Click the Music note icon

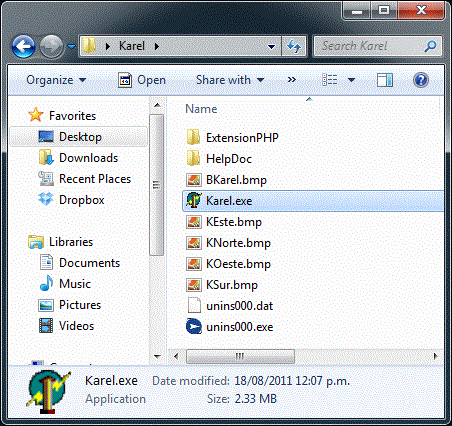pyautogui.click(x=46, y=283)
